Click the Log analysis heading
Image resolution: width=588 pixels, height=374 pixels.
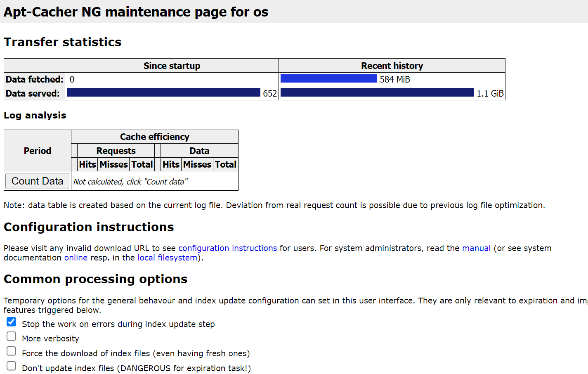point(35,115)
